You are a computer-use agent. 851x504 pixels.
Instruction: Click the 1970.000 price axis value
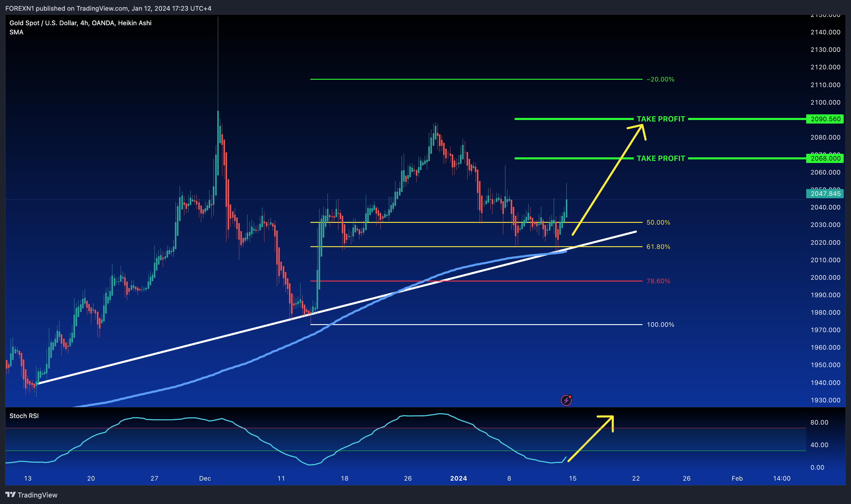coord(825,330)
